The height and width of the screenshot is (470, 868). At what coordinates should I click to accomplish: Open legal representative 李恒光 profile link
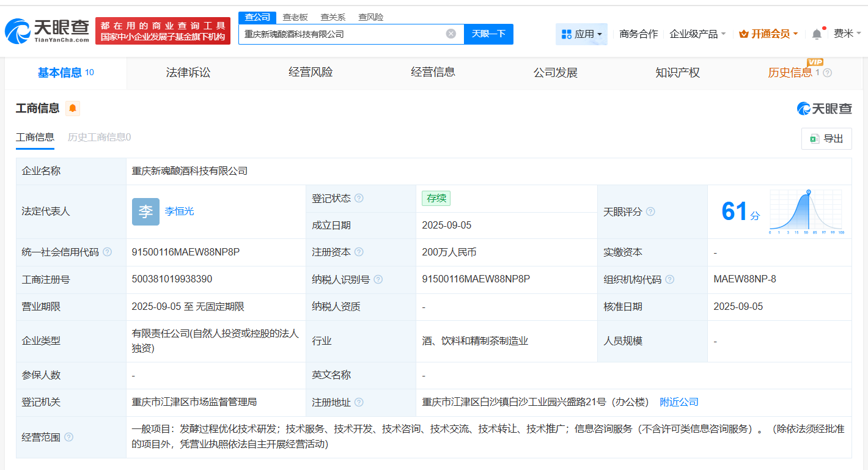(x=179, y=211)
